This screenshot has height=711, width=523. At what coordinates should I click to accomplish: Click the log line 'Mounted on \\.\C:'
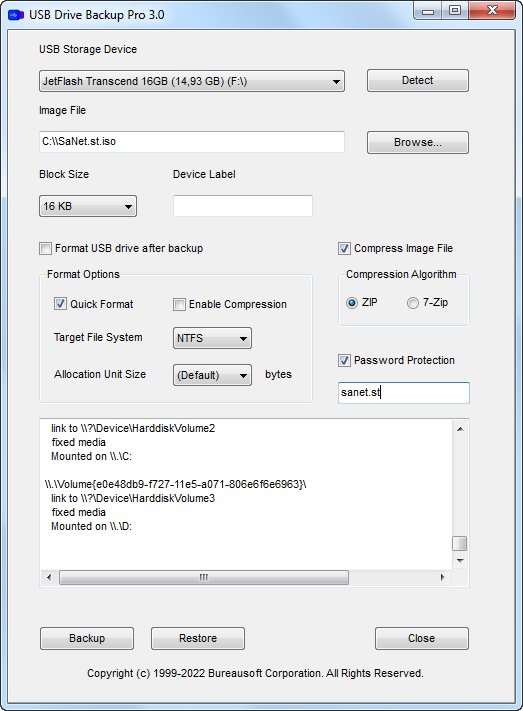point(91,456)
